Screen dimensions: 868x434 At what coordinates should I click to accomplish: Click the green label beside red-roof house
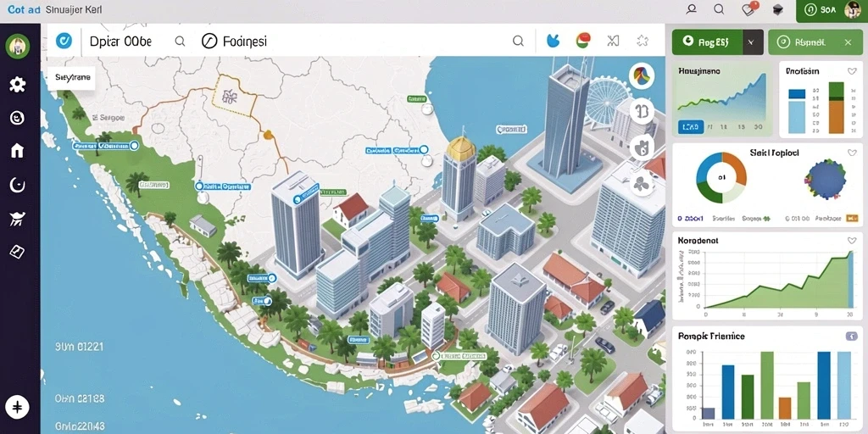tap(333, 192)
